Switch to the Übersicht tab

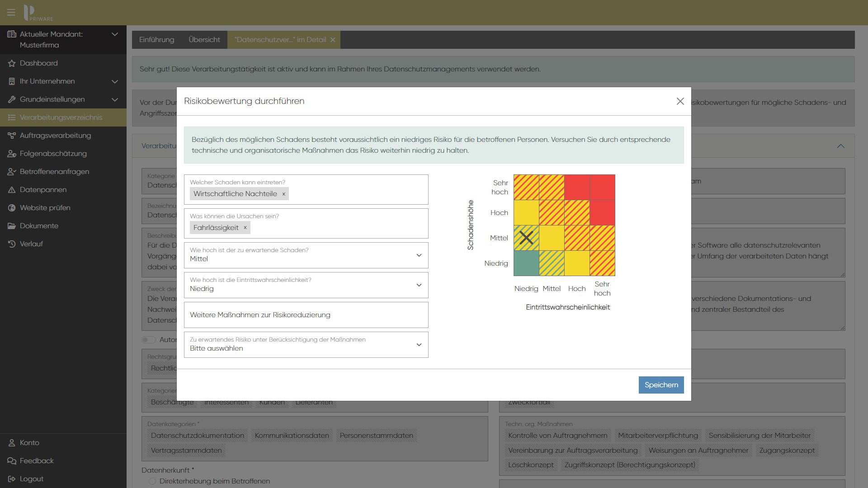(204, 40)
